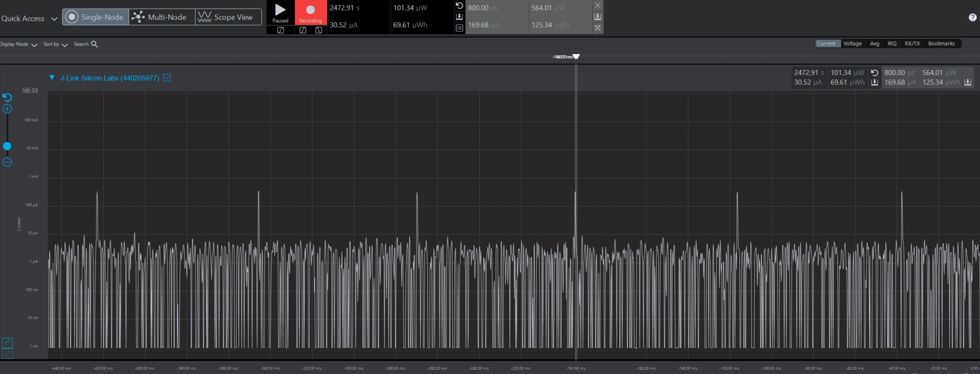Image resolution: width=980 pixels, height=374 pixels.
Task: Click the circular plus zoom-in icon on Y-axis
Action: (x=7, y=109)
